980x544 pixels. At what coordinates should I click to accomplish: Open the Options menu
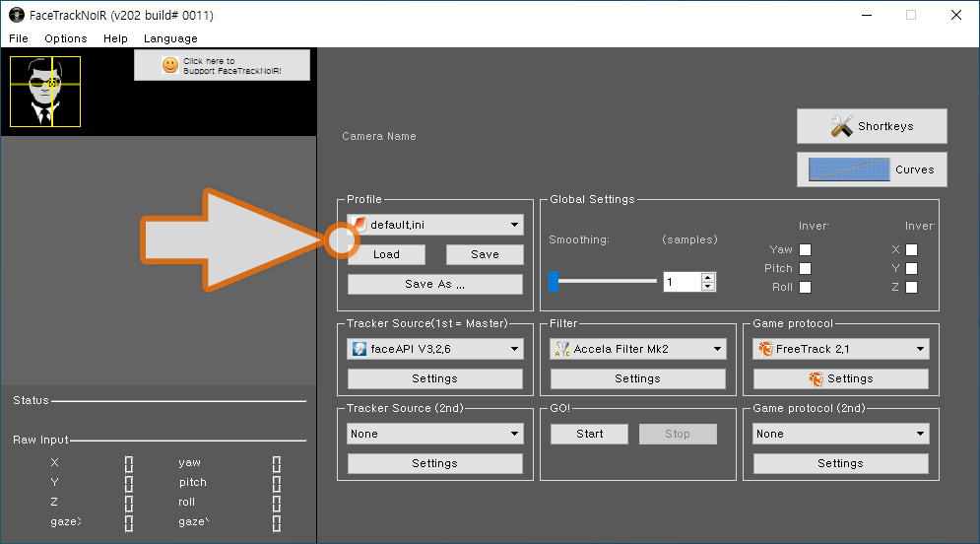[x=66, y=38]
